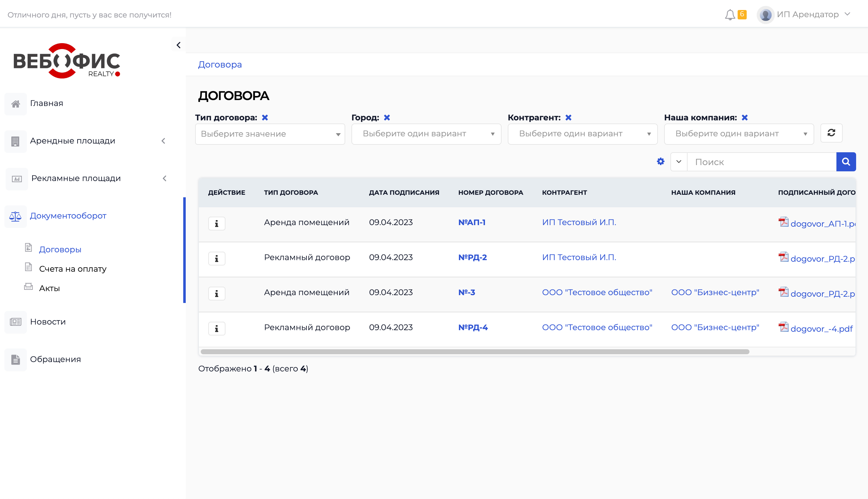This screenshot has height=499, width=868.
Task: Open Счета на оплату section
Action: (72, 269)
